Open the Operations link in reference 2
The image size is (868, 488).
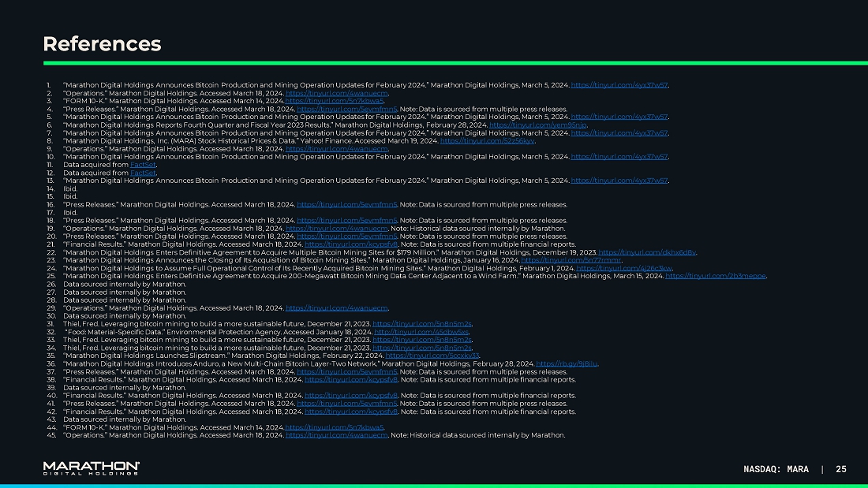[x=337, y=94]
